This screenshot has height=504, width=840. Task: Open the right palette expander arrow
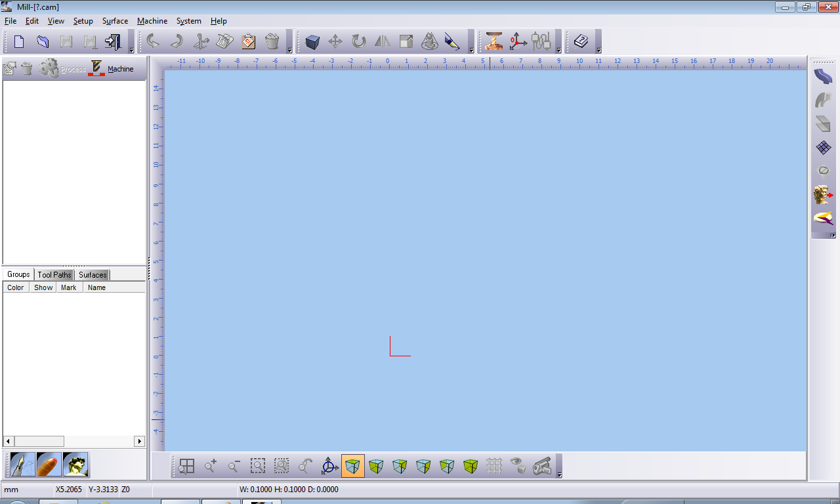(834, 237)
